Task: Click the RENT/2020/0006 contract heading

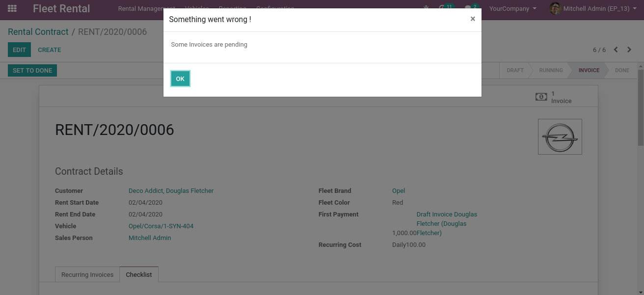Action: coord(114,130)
